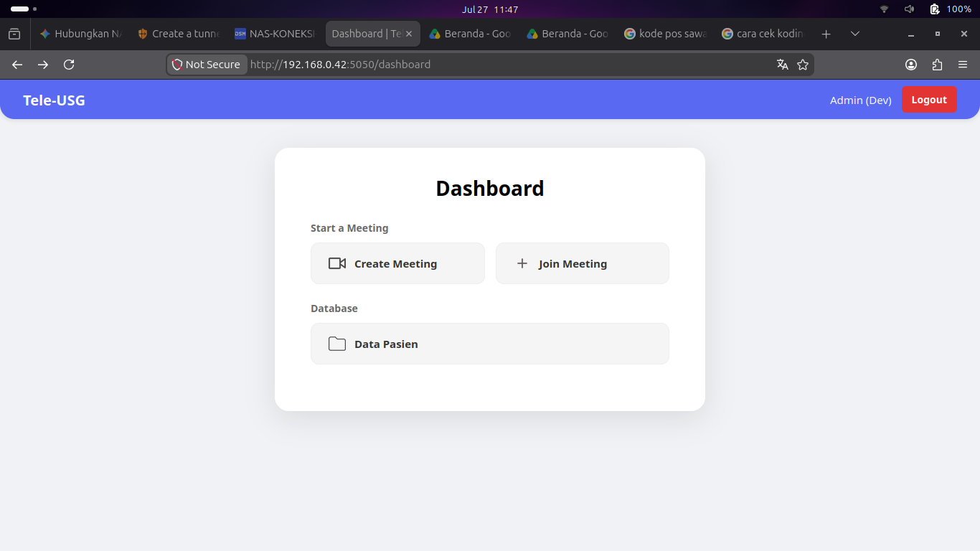Screen dimensions: 980x551
Task: Start a session with Create Meeting
Action: 397,263
